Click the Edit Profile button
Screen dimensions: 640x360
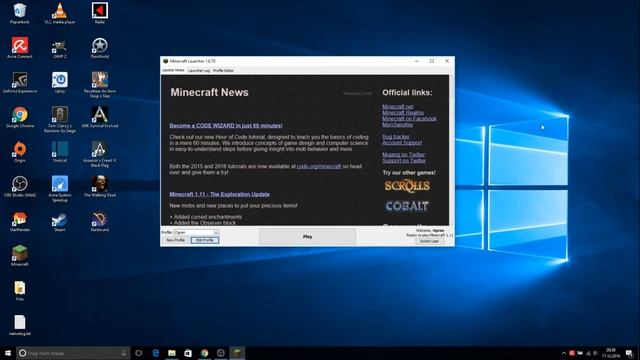point(205,240)
